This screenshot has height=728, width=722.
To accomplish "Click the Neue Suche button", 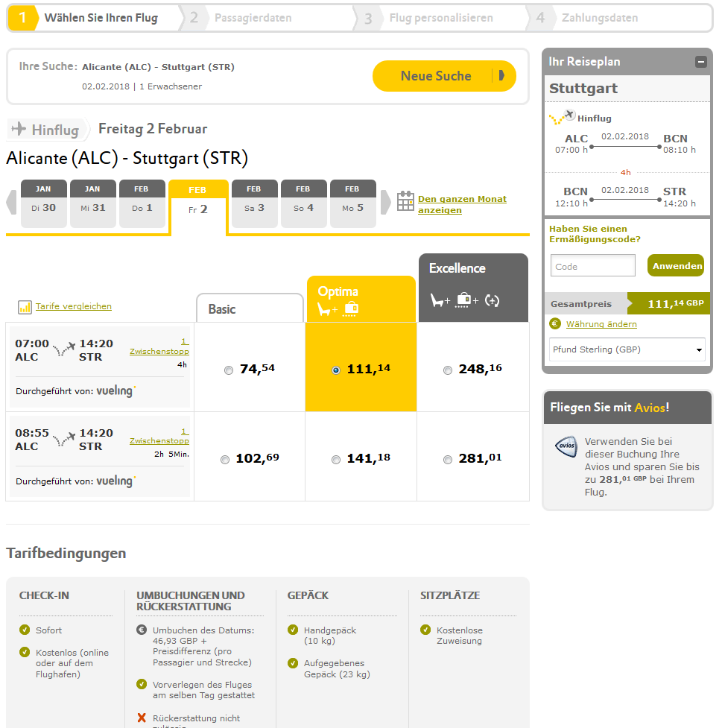I will 444,76.
